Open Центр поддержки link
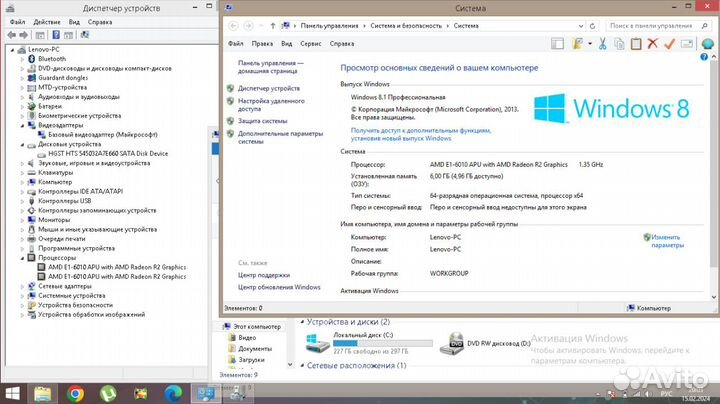The width and height of the screenshot is (720, 404). [x=264, y=275]
